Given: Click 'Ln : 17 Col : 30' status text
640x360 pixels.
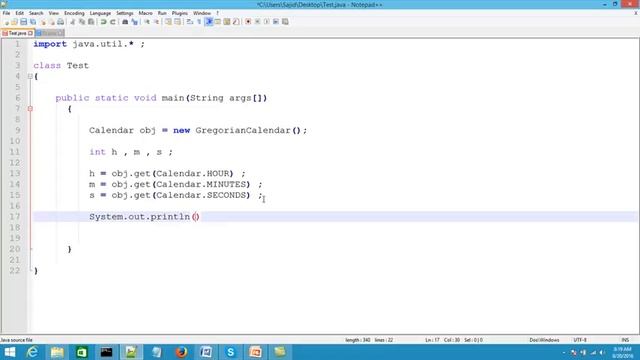Looking at the screenshot, I should click(442, 340).
